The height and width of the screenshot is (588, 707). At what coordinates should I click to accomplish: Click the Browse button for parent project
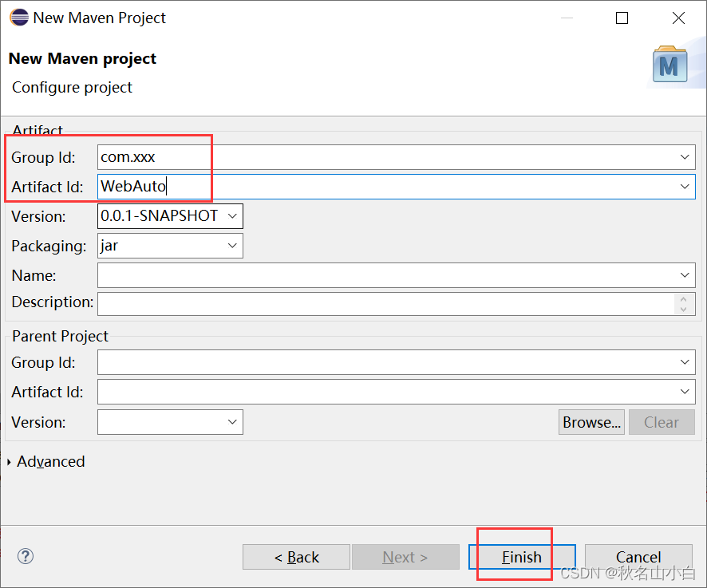(591, 421)
